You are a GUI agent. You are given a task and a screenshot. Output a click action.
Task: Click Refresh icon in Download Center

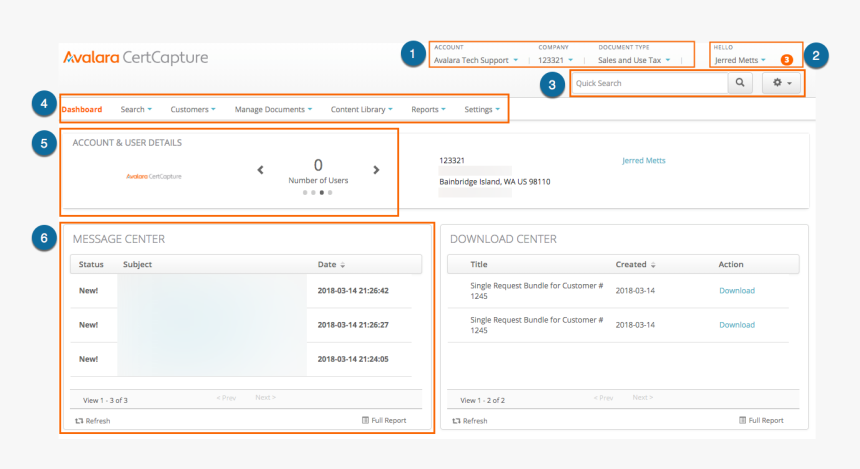pos(456,421)
